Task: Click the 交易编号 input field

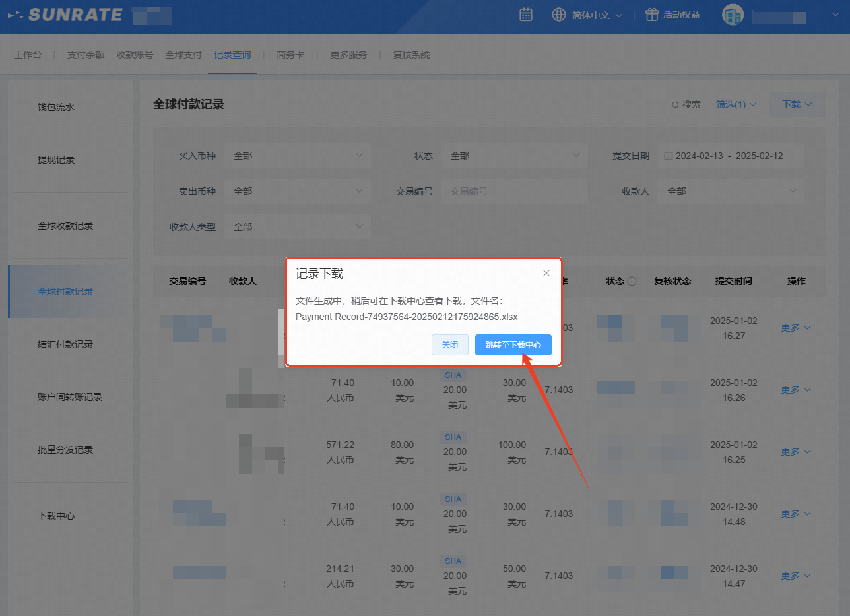Action: (513, 191)
